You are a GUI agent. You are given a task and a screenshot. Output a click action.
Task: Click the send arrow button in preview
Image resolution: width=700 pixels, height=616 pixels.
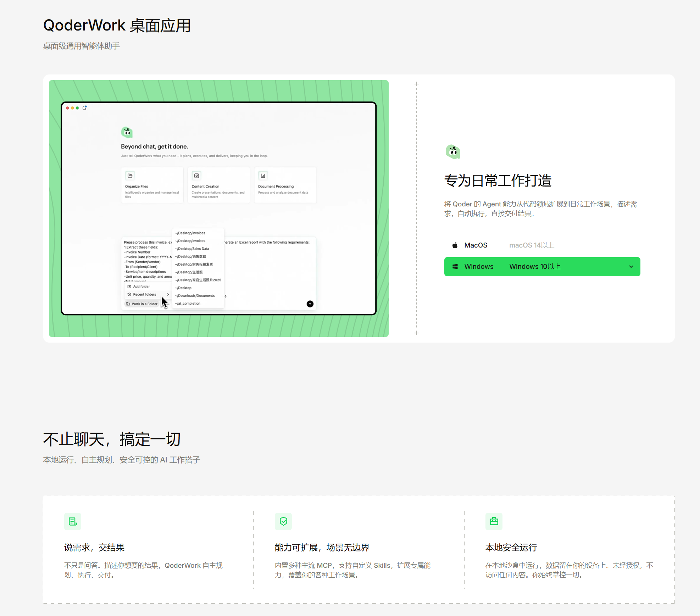[x=310, y=304]
